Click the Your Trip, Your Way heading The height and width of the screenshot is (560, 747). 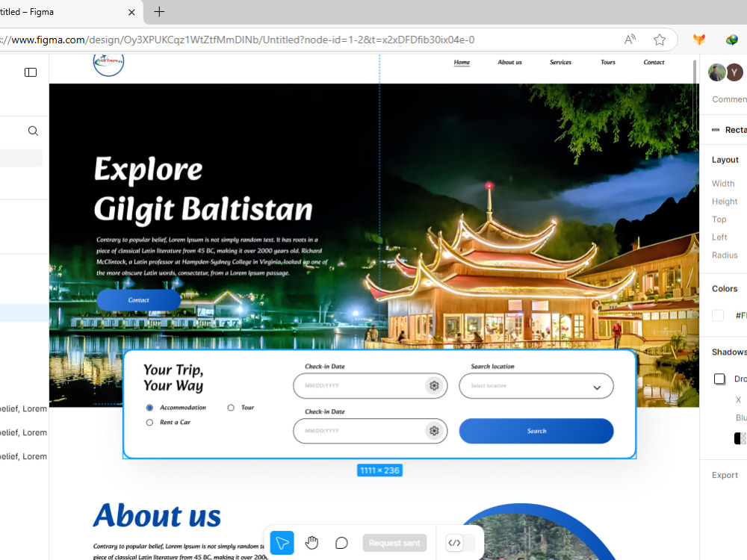pos(173,378)
